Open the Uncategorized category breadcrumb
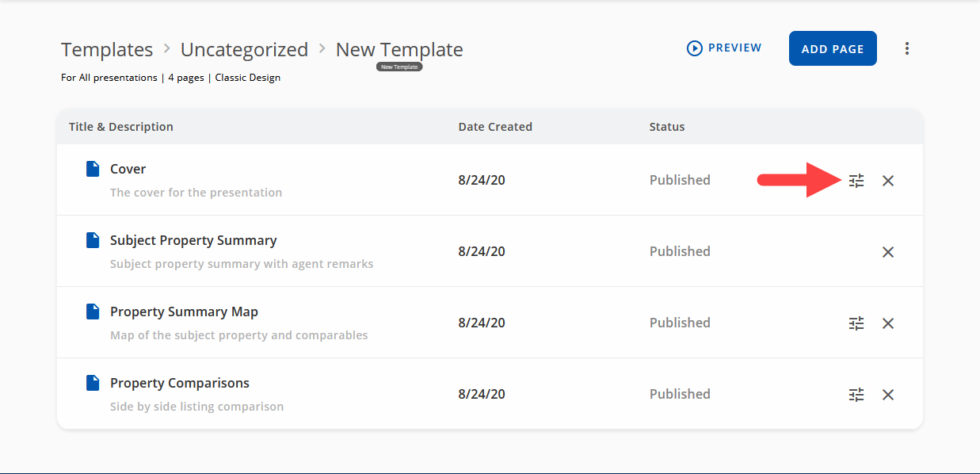980x474 pixels. pos(244,49)
